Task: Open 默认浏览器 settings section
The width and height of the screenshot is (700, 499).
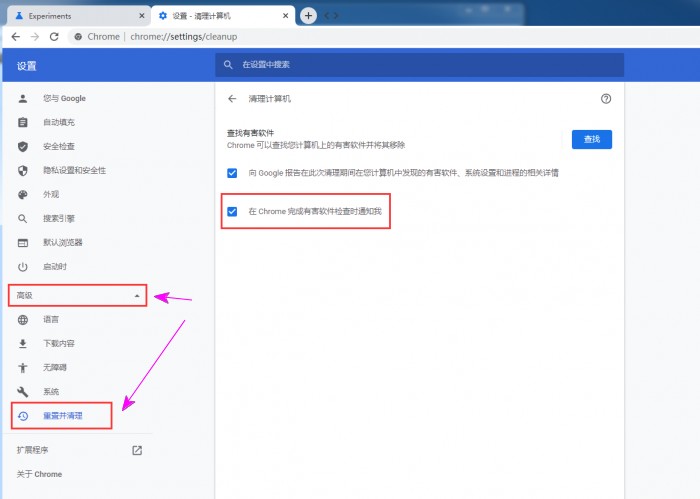Action: tap(62, 243)
